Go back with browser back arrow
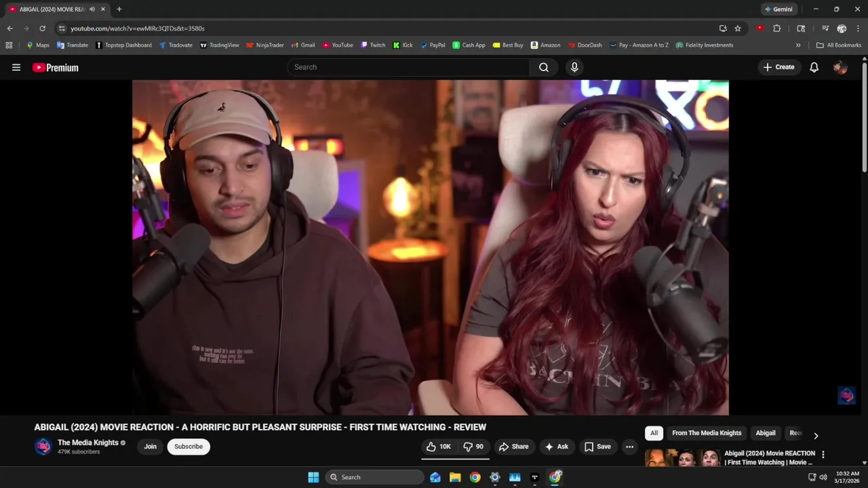Image resolution: width=868 pixels, height=488 pixels. 9,28
